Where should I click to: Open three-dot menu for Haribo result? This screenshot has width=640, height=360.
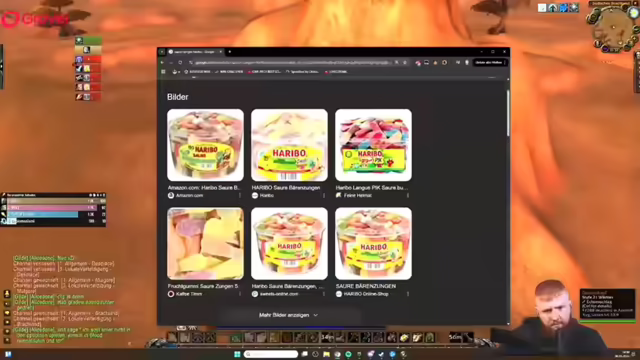[x=324, y=196]
